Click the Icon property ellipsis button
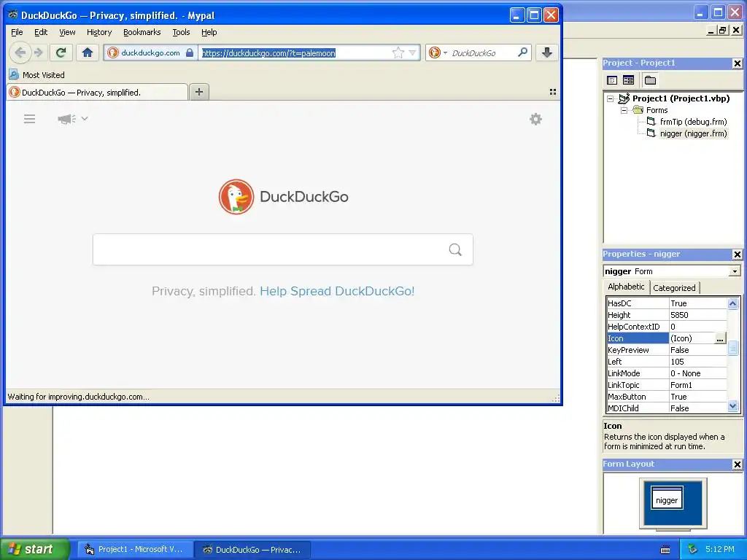Image resolution: width=747 pixels, height=560 pixels. (x=720, y=338)
